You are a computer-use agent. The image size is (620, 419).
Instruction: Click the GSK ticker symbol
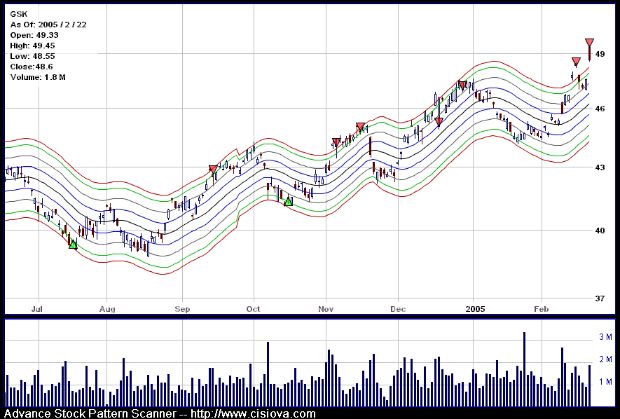[x=18, y=14]
